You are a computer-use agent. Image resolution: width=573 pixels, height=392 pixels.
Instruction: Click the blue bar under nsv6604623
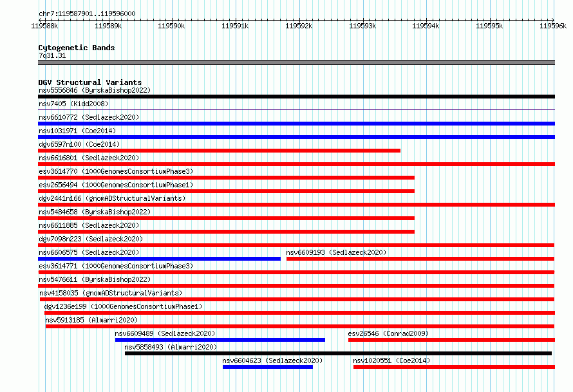268,367
